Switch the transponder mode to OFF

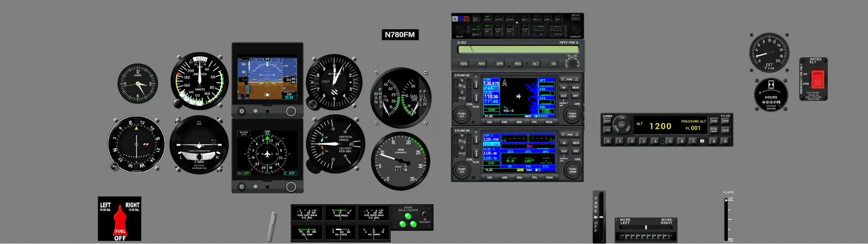tap(628, 129)
